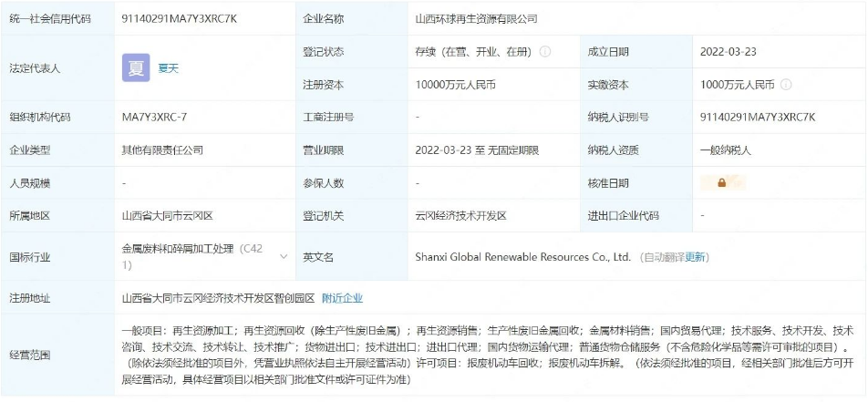Click the 企业类型 label cell
868x402 pixels.
pos(57,150)
